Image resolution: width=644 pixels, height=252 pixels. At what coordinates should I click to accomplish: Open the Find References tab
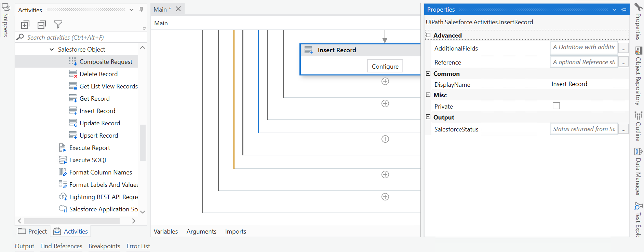point(61,246)
